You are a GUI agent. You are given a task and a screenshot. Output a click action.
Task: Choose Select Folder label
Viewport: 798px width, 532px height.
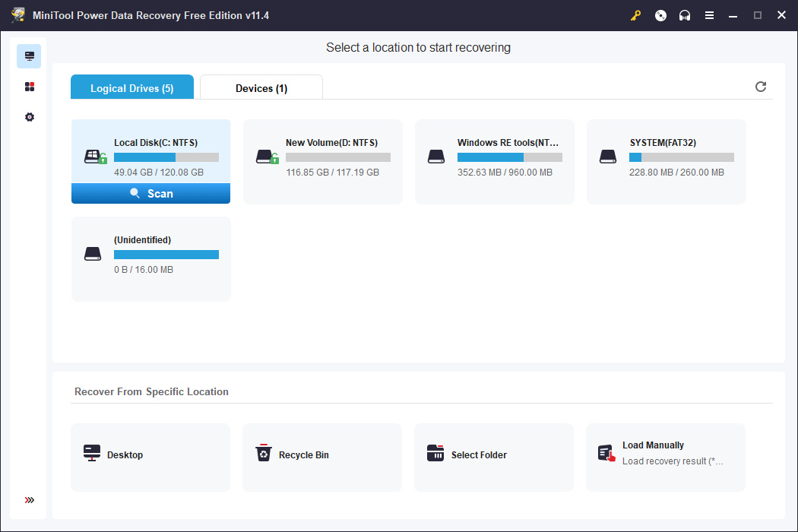coord(479,455)
